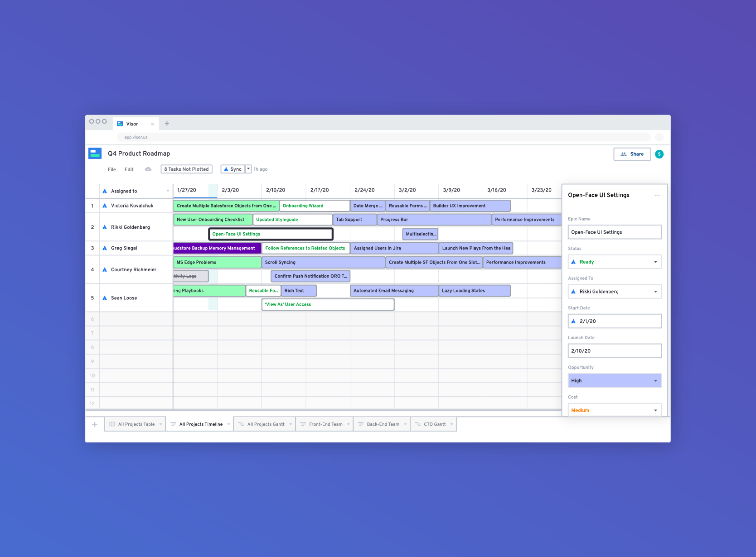Select the Tab Support timeline bar
756x557 pixels.
coord(354,220)
